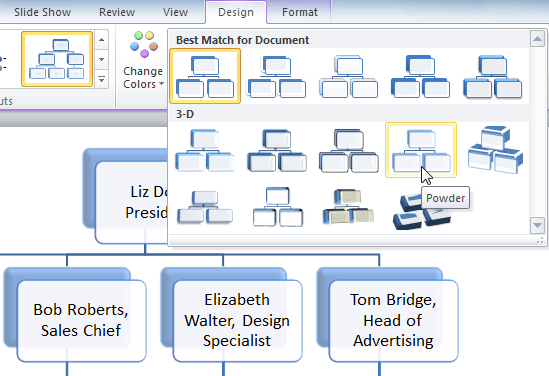The width and height of the screenshot is (549, 376).
Task: Expand the Layouts gallery with the More arrow
Action: pyautogui.click(x=102, y=80)
